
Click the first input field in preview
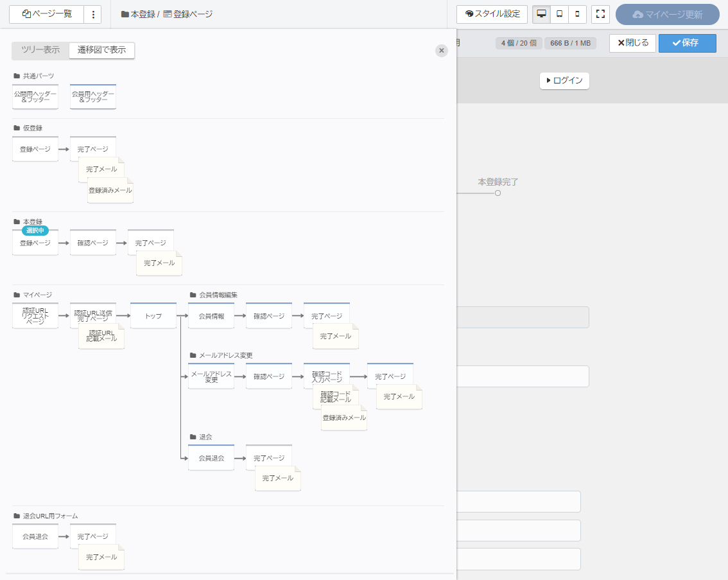[x=523, y=317]
